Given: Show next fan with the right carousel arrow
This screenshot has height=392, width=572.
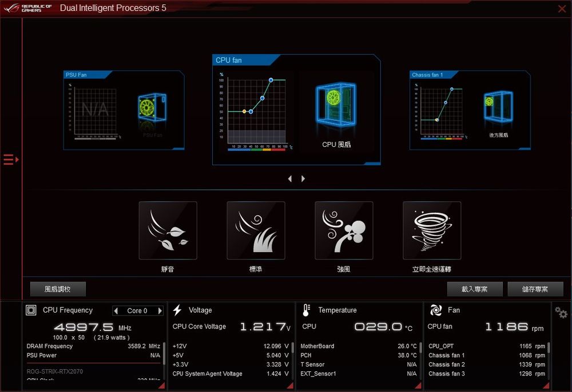Looking at the screenshot, I should 302,178.
